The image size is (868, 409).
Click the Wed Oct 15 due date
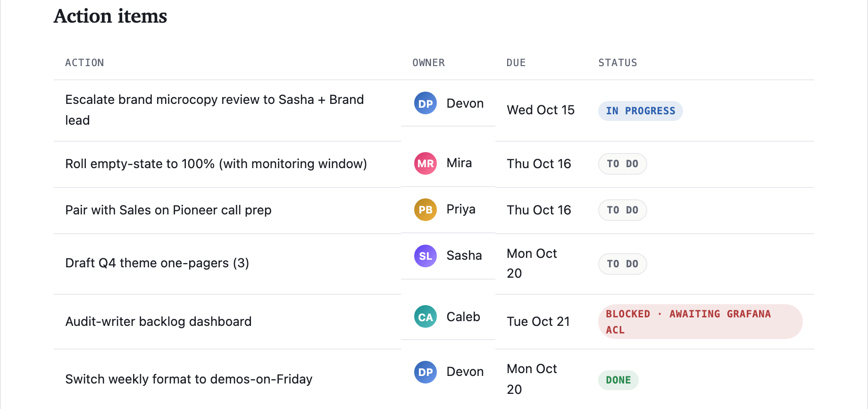point(541,110)
